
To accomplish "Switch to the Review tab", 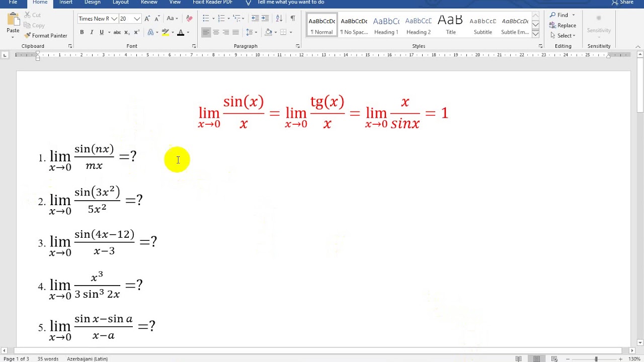I will pyautogui.click(x=149, y=3).
